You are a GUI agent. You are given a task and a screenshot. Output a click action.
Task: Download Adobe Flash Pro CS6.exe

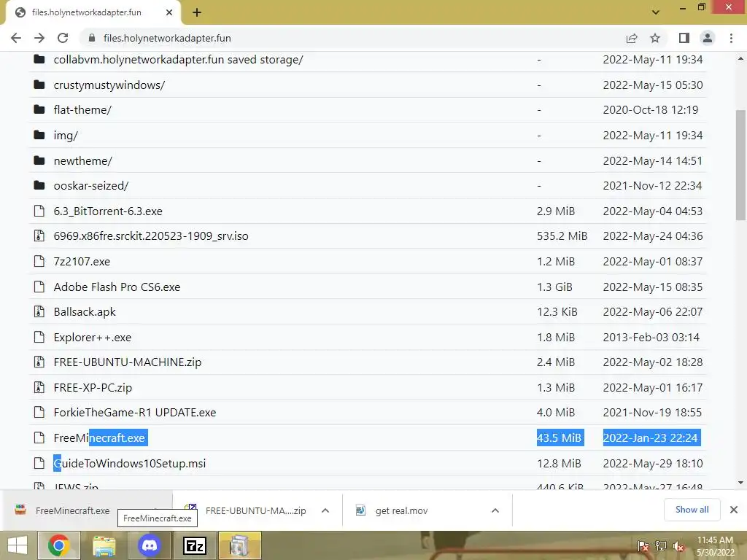pyautogui.click(x=117, y=287)
